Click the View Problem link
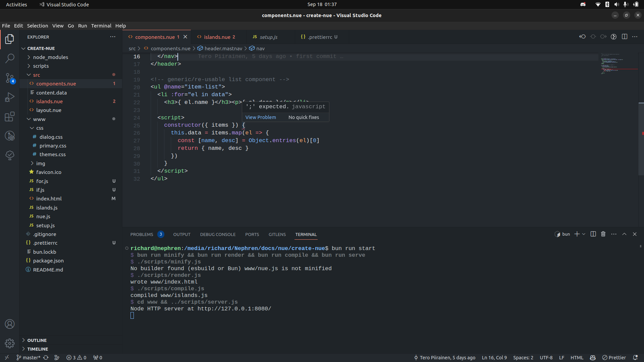 [x=261, y=117]
